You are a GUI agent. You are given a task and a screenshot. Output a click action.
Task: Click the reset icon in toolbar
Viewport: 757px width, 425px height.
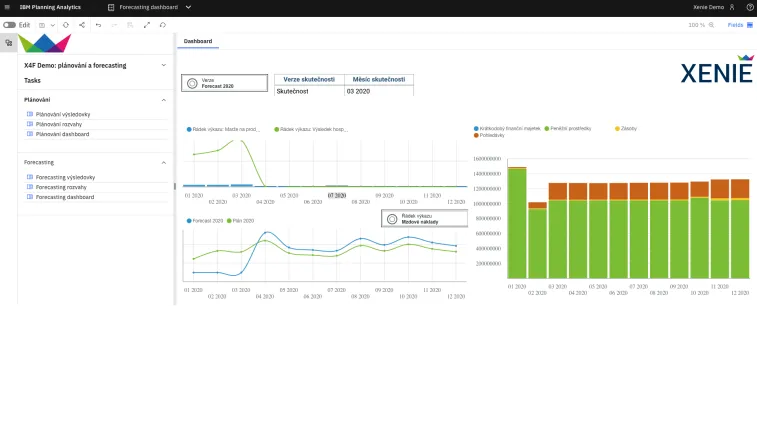[163, 25]
